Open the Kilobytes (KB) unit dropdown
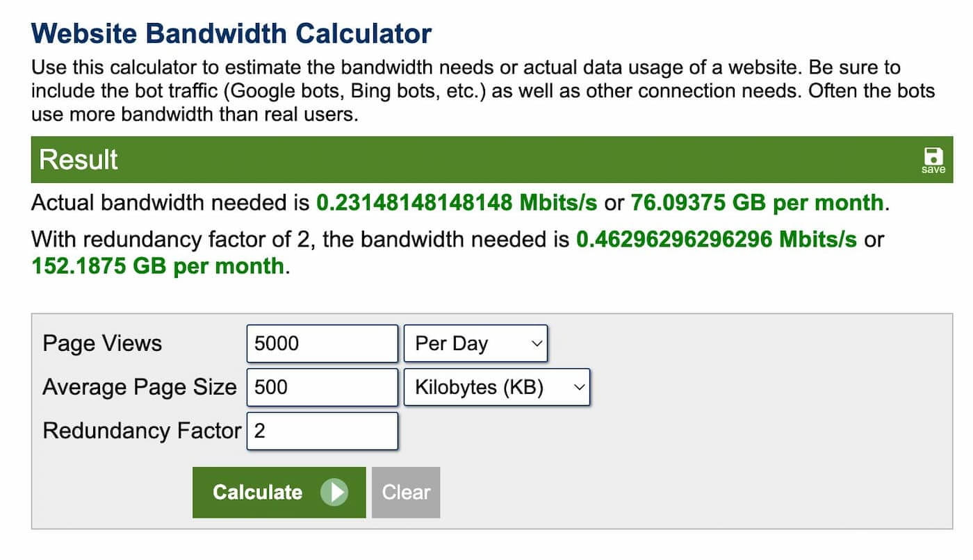Screen dimensions: 973x560 497,387
